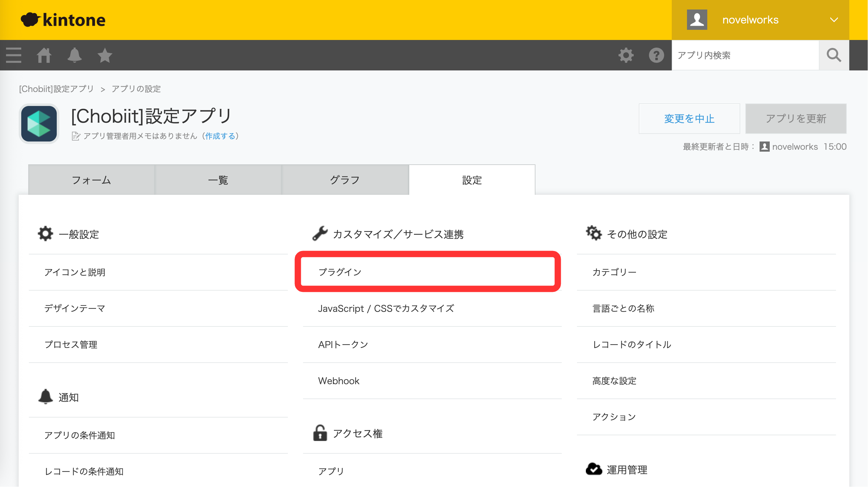Click the アプリを更新 button
This screenshot has width=868, height=487.
click(x=796, y=119)
